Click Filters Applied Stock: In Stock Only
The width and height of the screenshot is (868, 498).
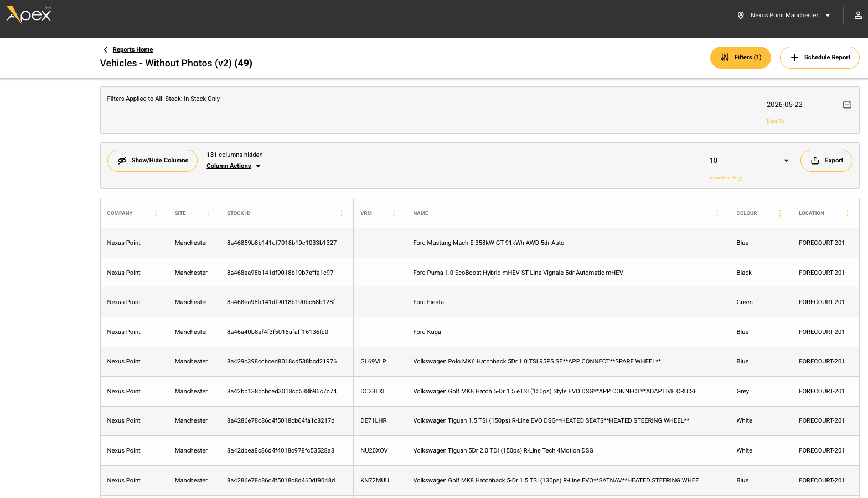[163, 99]
